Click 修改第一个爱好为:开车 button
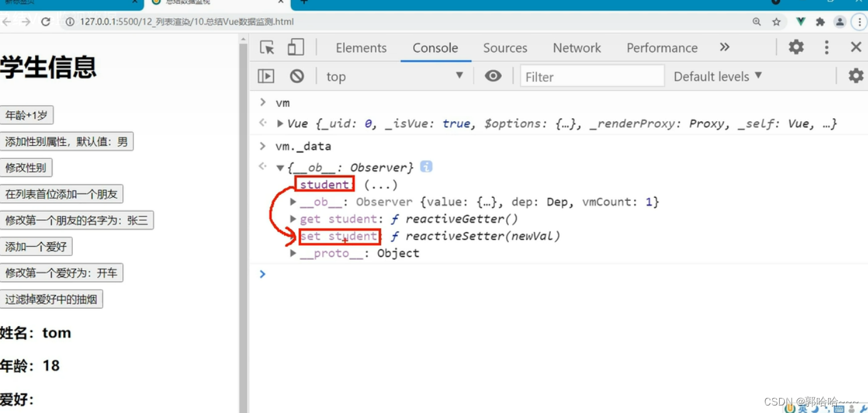Screen dimensions: 868x413 pos(61,273)
